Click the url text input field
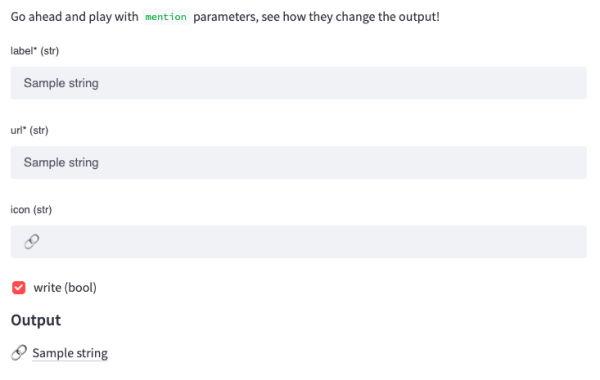The width and height of the screenshot is (600, 380). pos(298,162)
